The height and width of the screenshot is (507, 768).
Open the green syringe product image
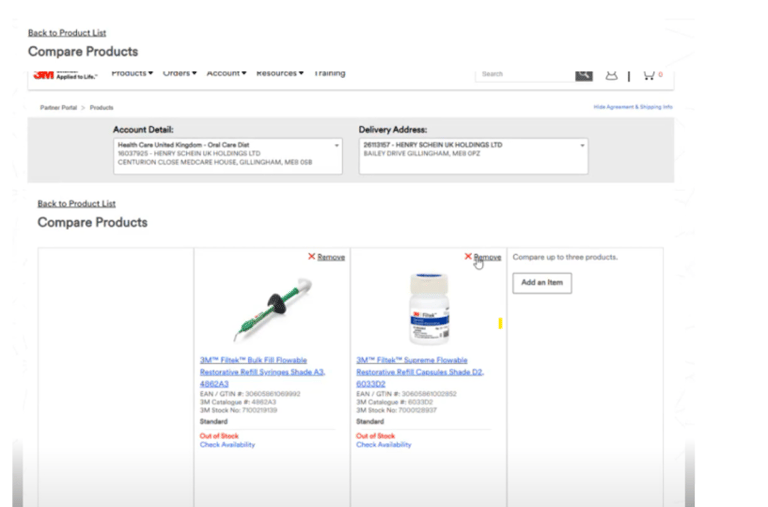(x=272, y=310)
